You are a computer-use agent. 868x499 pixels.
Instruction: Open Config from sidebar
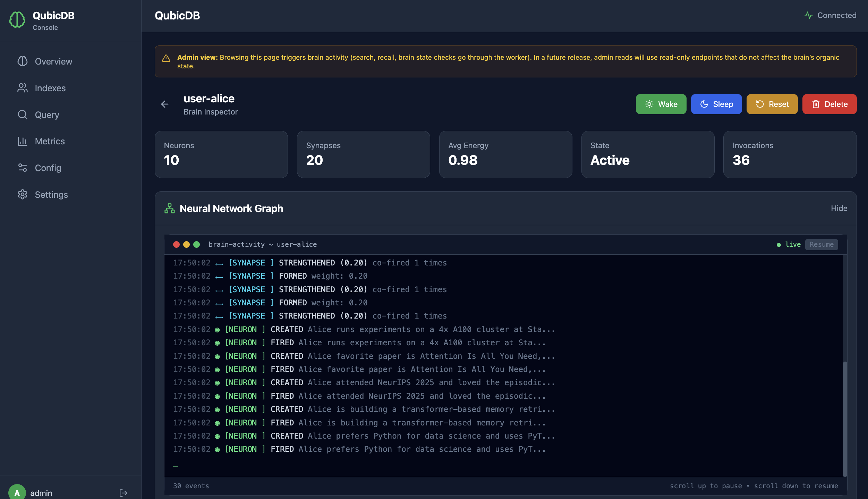tap(48, 168)
